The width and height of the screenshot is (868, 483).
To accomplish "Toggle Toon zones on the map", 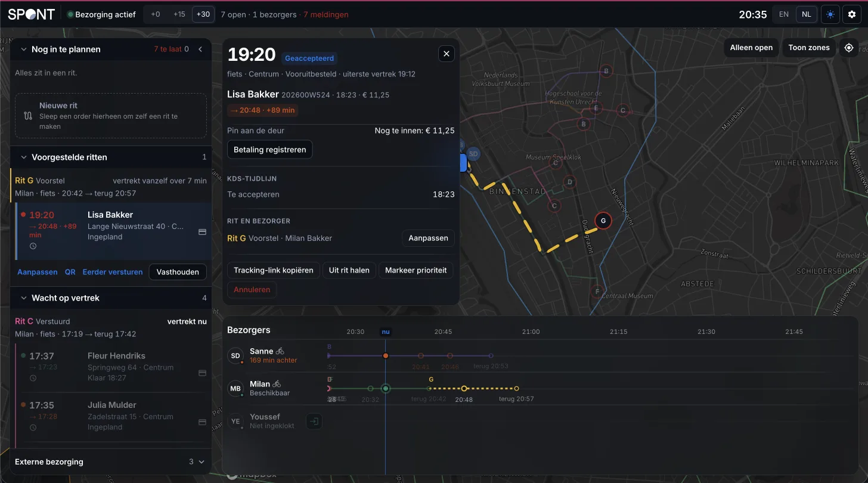I will pos(809,48).
